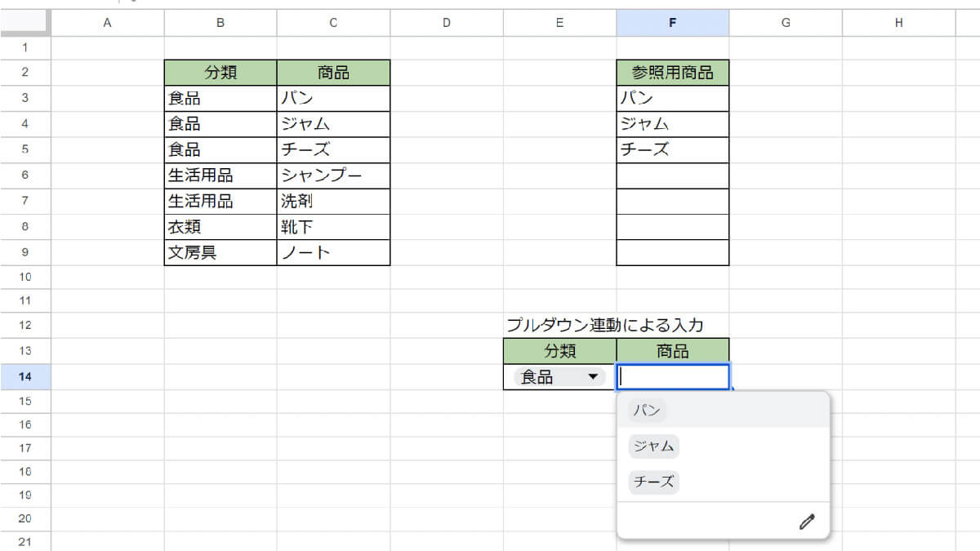Click the pencil edit icon in dropdown
The width and height of the screenshot is (980, 551).
807,522
